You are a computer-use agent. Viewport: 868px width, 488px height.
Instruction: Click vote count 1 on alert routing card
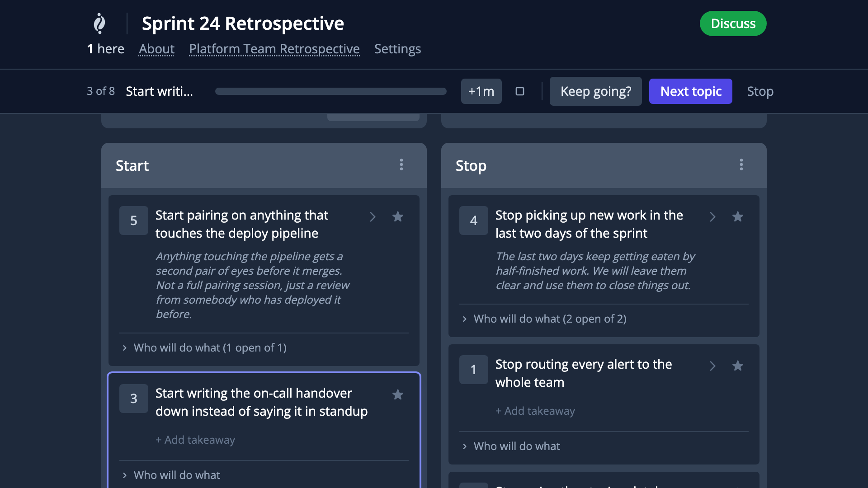coord(474,370)
